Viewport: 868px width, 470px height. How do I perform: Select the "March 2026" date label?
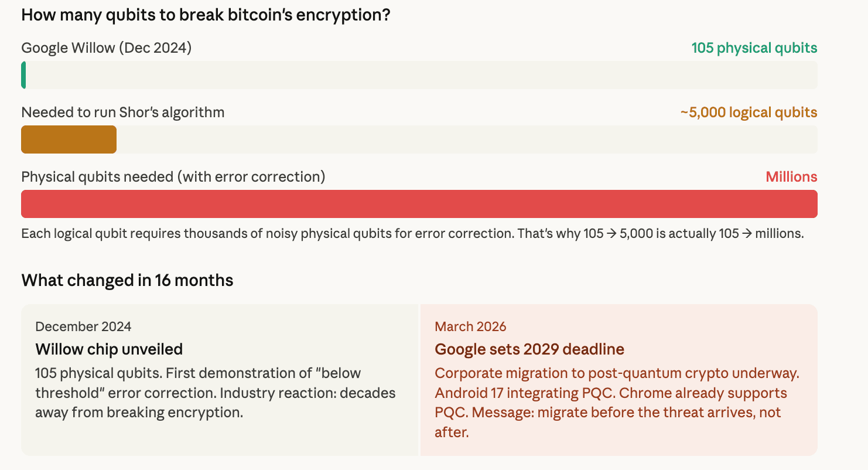coord(470,326)
